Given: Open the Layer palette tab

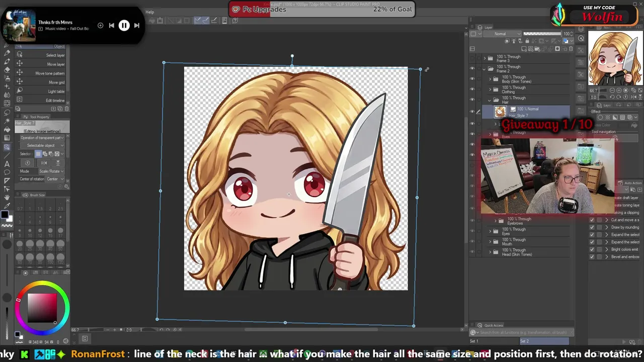Looking at the screenshot, I should (x=486, y=28).
